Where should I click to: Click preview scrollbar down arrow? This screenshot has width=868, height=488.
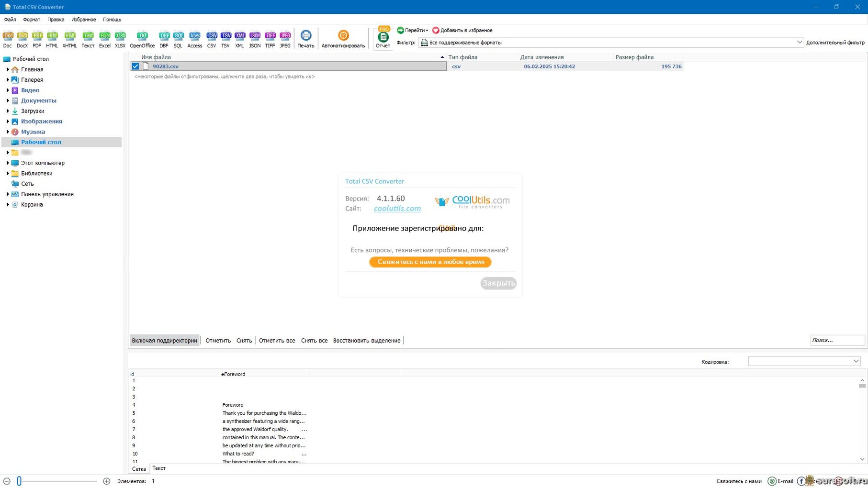pyautogui.click(x=862, y=459)
